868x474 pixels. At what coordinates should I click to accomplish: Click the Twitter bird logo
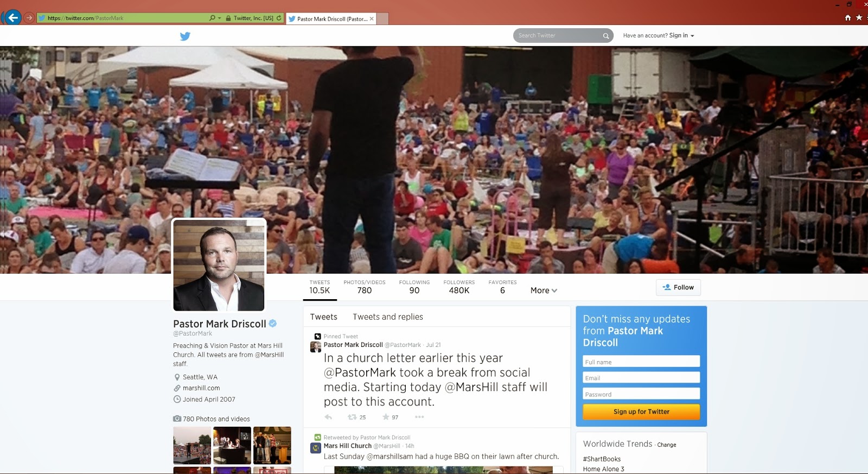[x=185, y=36]
